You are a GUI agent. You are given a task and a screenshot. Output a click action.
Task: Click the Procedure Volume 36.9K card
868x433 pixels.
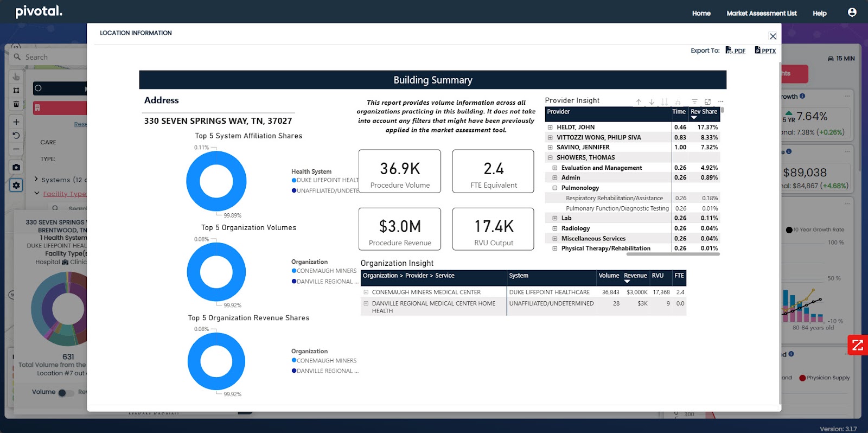click(400, 171)
